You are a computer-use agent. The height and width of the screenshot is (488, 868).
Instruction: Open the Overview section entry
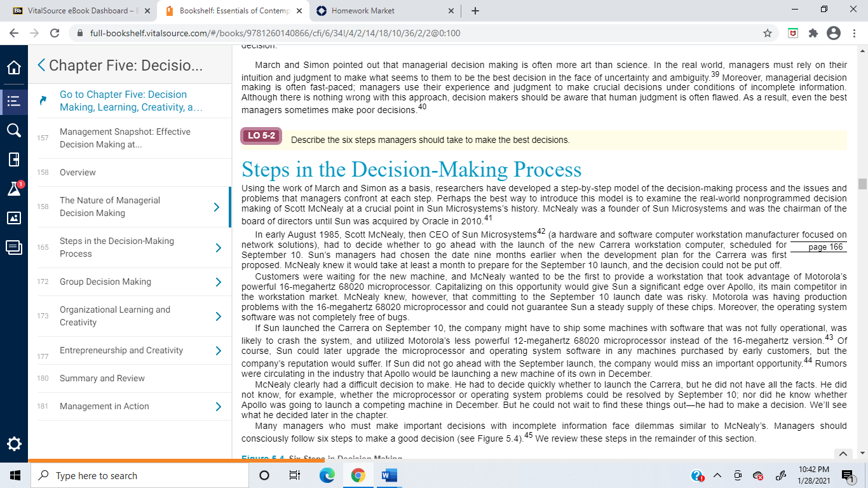[78, 172]
